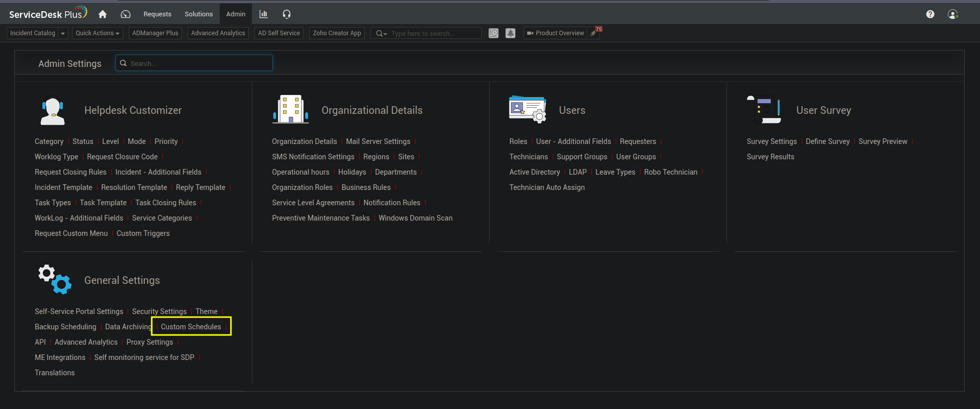Play the Product Overview video

coord(555,33)
